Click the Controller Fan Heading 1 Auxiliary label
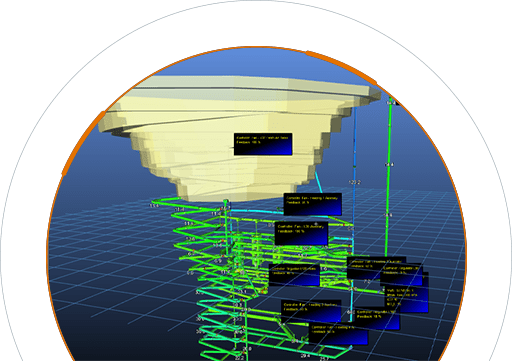The height and width of the screenshot is (361, 512). click(313, 204)
